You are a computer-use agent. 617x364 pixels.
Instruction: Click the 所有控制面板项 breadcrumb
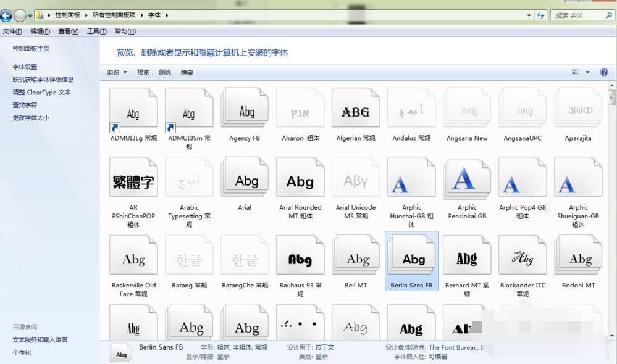pos(114,15)
